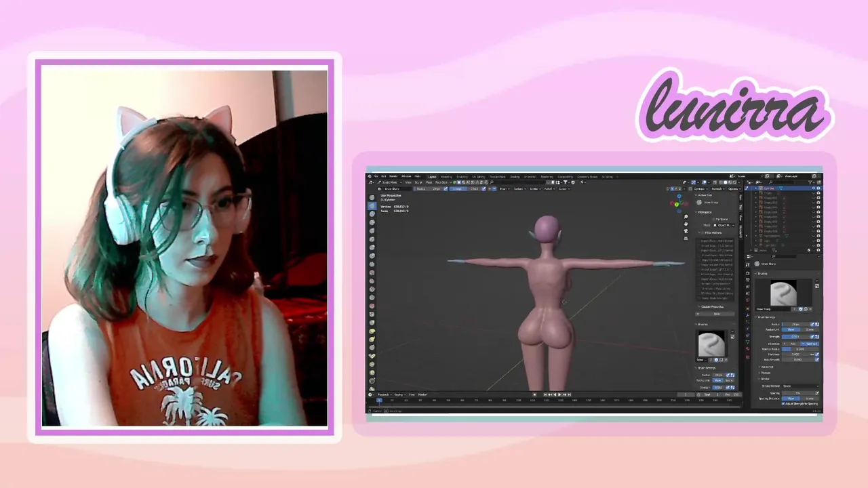Open the Workspace Mode dropdown in sidebar
Image resolution: width=868 pixels, height=488 pixels.
click(x=724, y=225)
